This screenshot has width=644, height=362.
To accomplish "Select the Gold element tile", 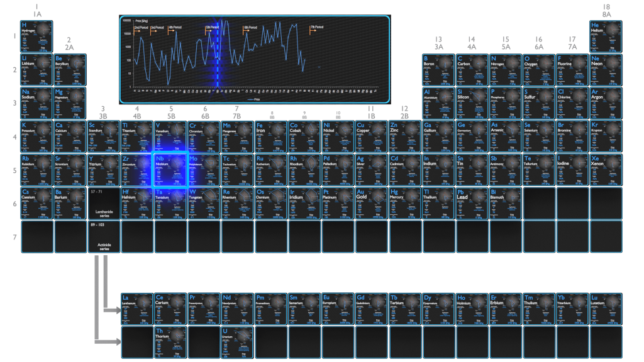I will pos(371,203).
